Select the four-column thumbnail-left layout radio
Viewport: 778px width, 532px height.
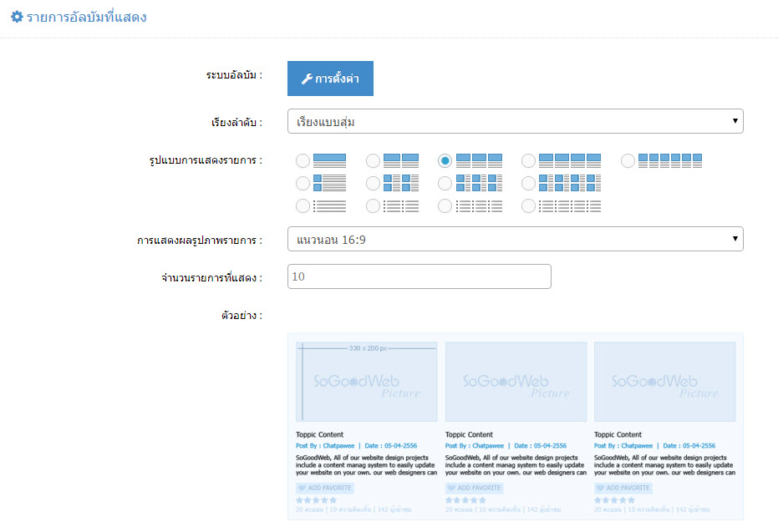coord(528,184)
